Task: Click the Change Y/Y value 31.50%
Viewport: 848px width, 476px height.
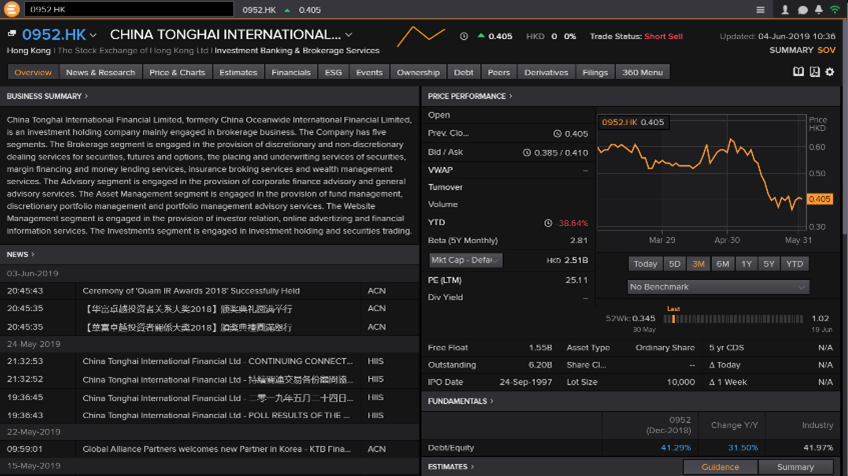Action: point(743,448)
